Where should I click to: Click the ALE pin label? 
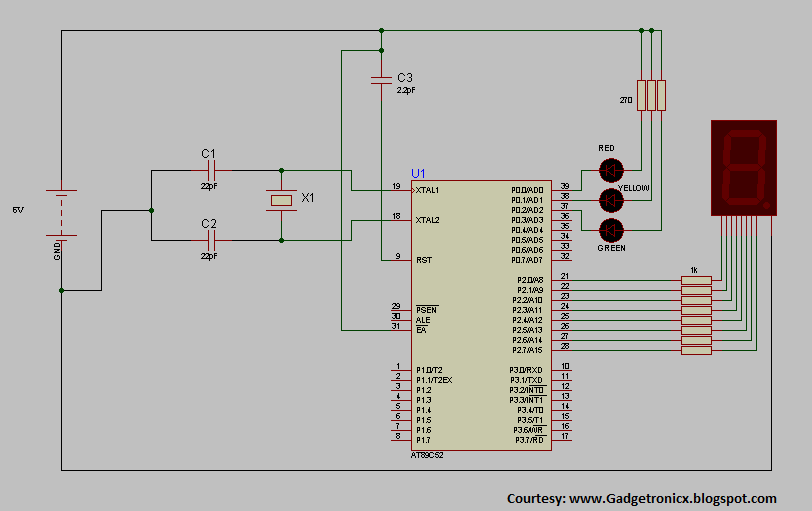pyautogui.click(x=423, y=320)
